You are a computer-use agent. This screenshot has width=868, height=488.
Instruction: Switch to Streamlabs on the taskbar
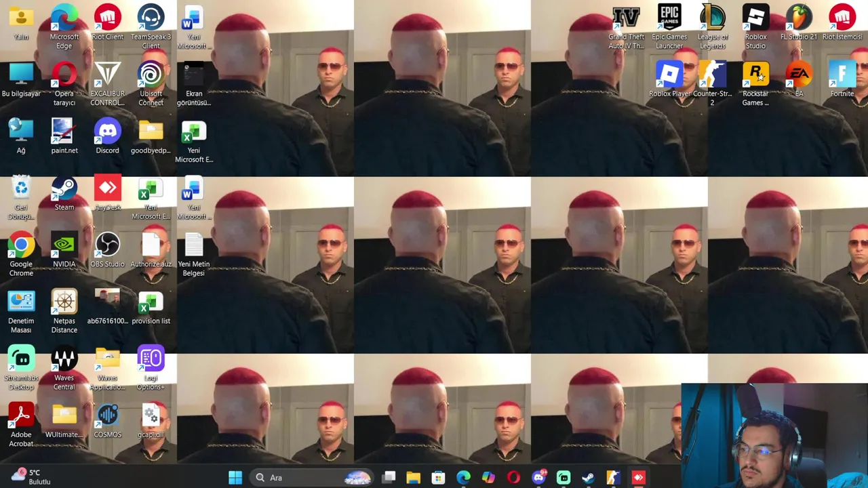pyautogui.click(x=564, y=478)
